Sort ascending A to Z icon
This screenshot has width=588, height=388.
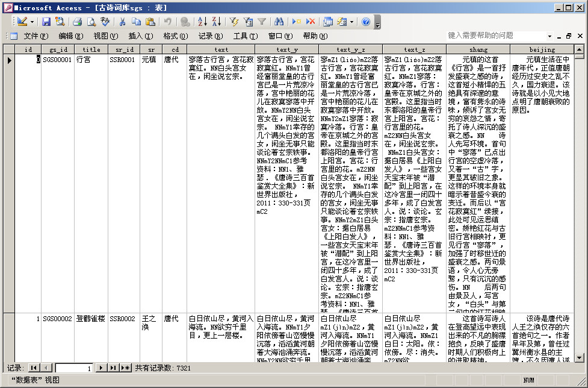click(202, 22)
